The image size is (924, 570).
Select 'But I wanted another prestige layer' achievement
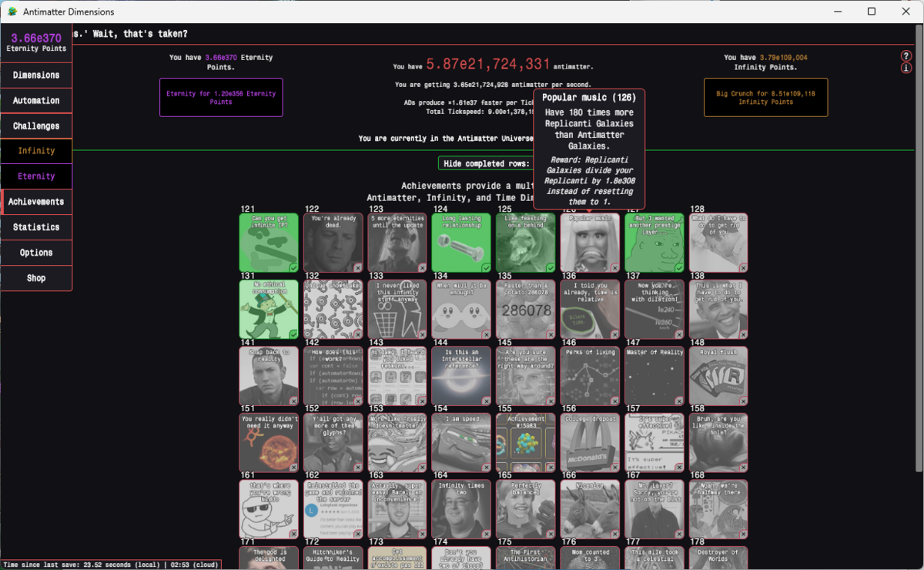[654, 243]
